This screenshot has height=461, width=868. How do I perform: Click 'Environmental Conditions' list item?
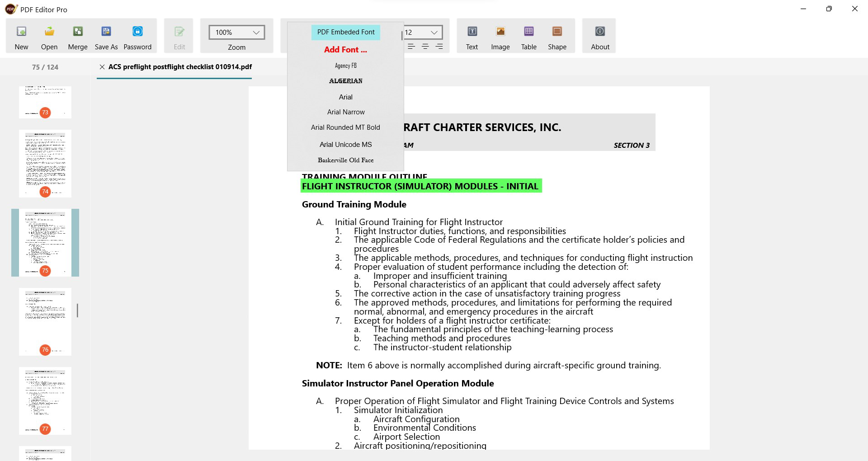(x=425, y=428)
